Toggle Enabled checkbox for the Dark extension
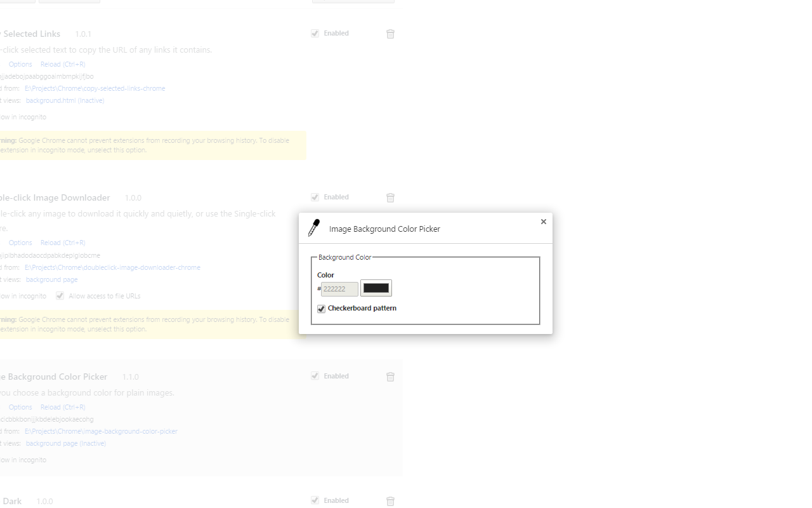This screenshot has height=508, width=812. pos(315,500)
